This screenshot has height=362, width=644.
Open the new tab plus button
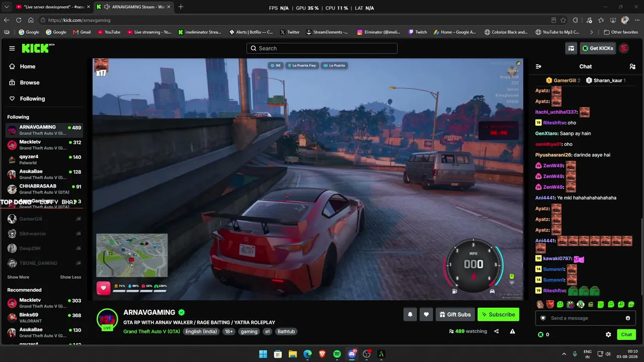(181, 7)
